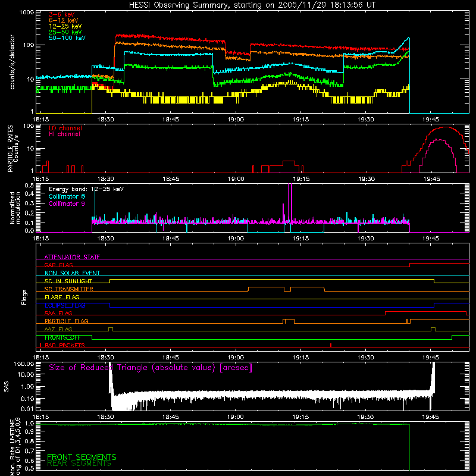476x476 pixels.
Task: Click the '0.9' tick on the livetime axis
Action: coord(29,432)
